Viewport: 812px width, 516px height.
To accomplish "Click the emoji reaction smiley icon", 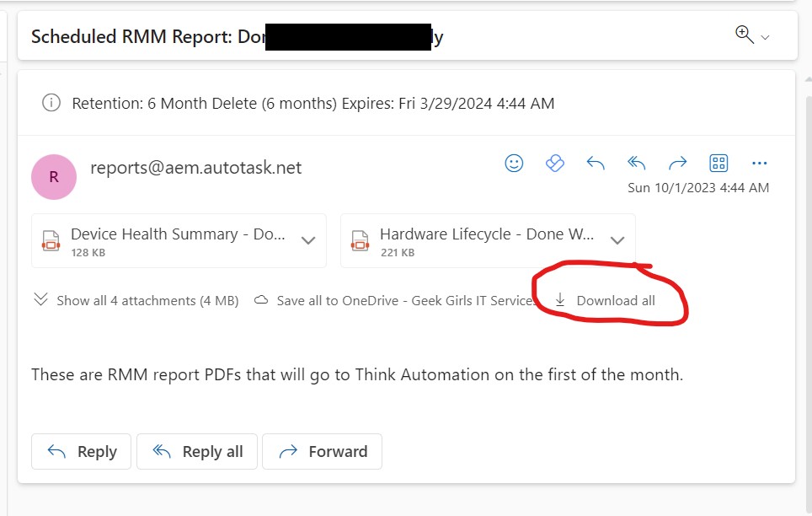I will (x=514, y=164).
